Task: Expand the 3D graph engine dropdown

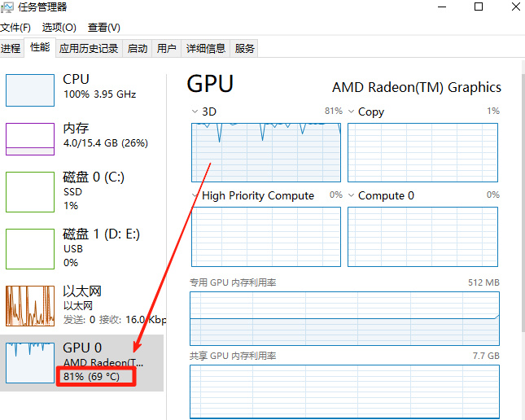Action: 195,112
